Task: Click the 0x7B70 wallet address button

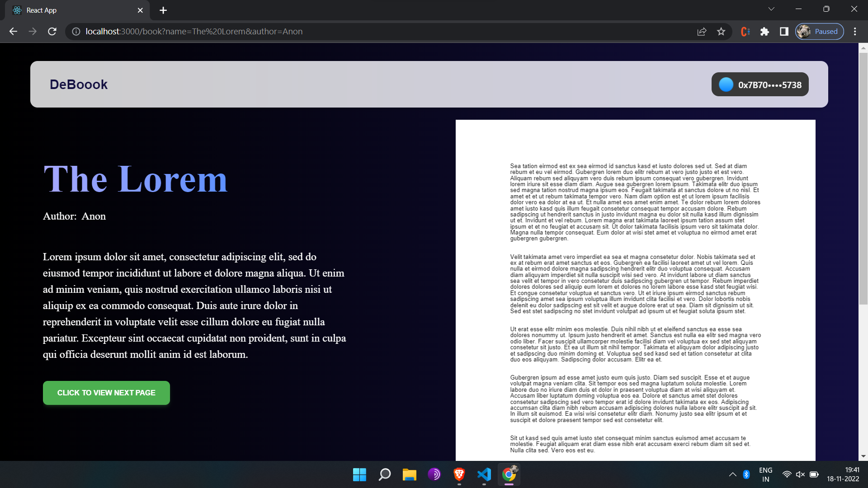Action: (760, 84)
